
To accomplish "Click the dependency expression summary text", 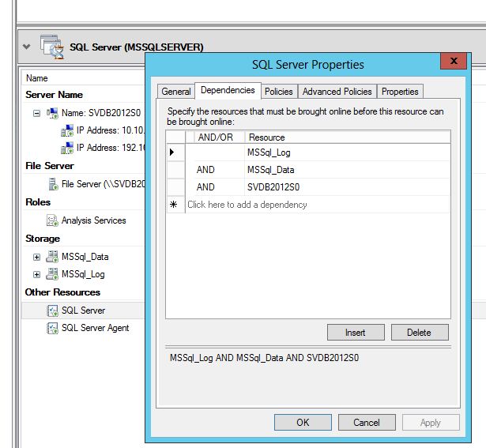I will (x=265, y=358).
